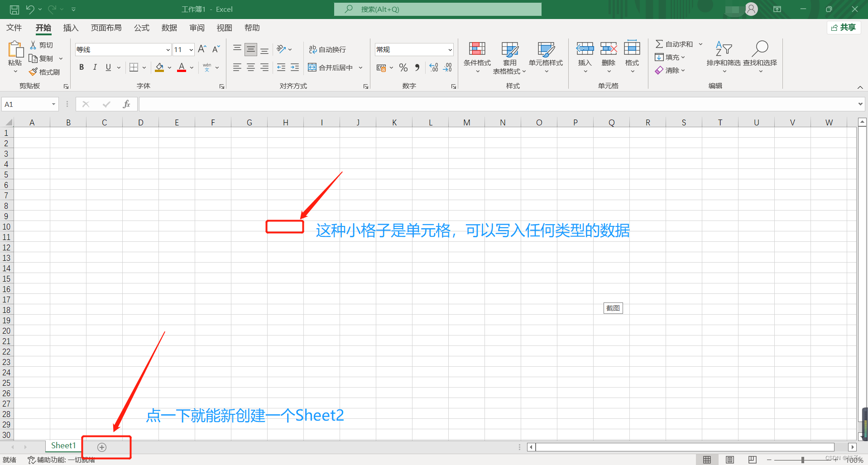Click the orientation text angle icon
The image size is (868, 465).
click(x=281, y=49)
